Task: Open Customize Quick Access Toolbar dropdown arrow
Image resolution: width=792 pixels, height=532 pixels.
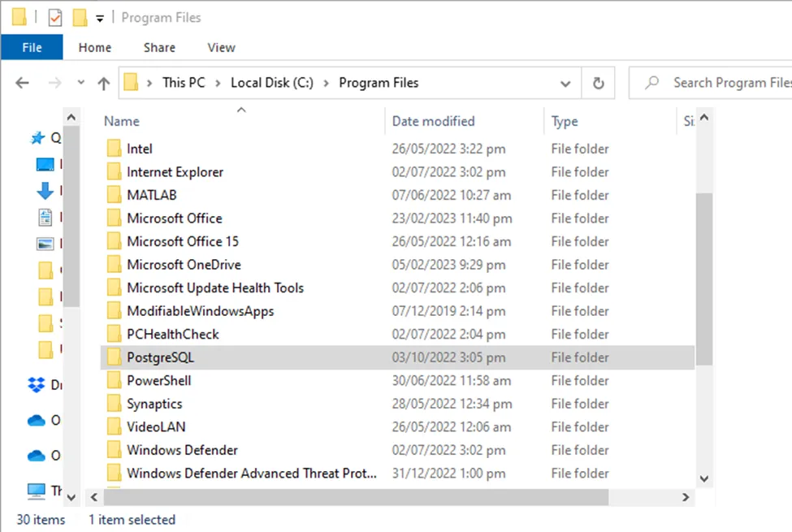Action: pyautogui.click(x=100, y=18)
